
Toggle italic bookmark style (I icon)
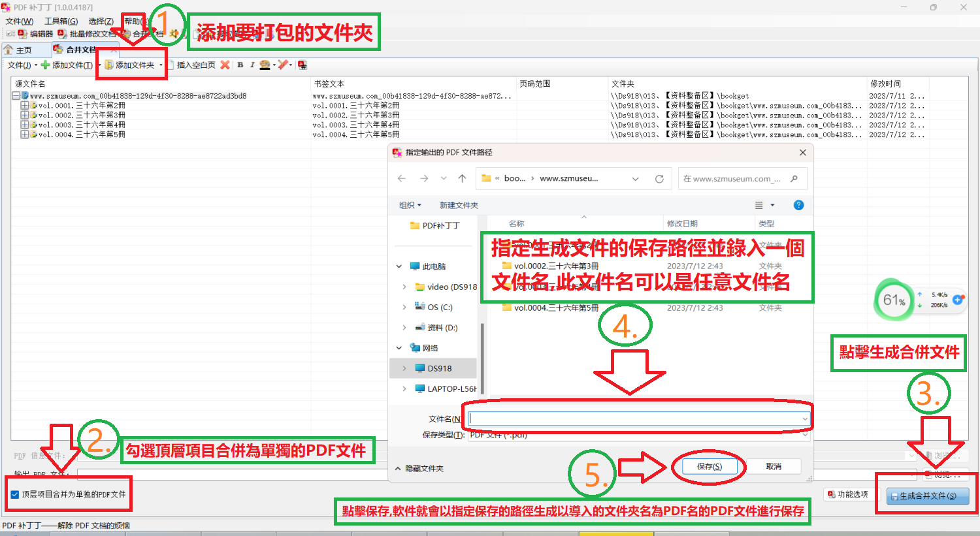(x=252, y=65)
